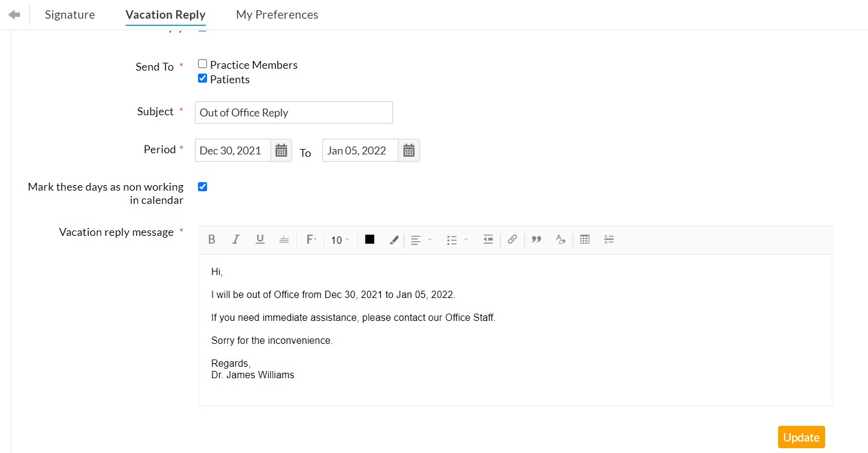Uncheck the Patients checkbox
The image size is (868, 453).
click(x=202, y=78)
